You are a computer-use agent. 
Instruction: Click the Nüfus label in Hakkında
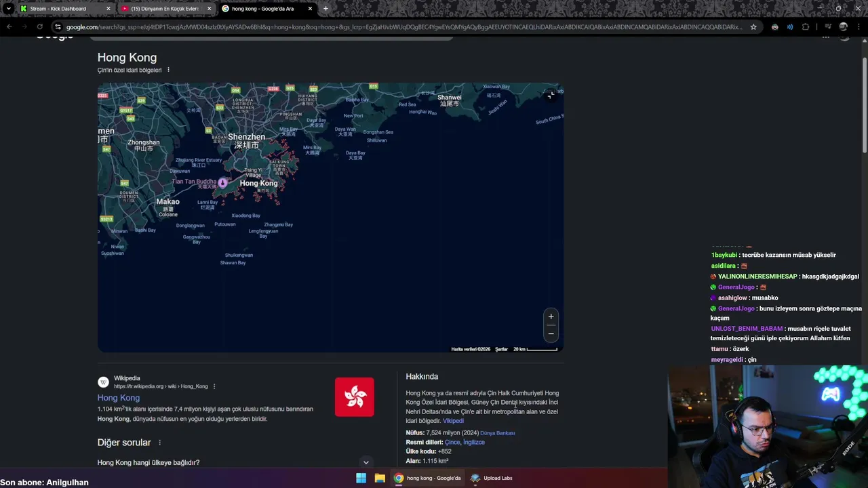[414, 432]
